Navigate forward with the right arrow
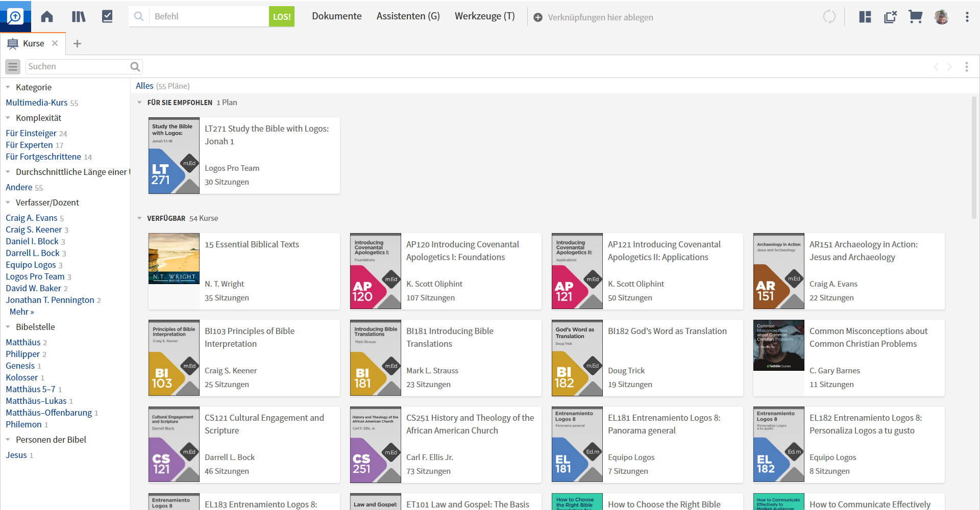The height and width of the screenshot is (510, 980). pyautogui.click(x=949, y=67)
